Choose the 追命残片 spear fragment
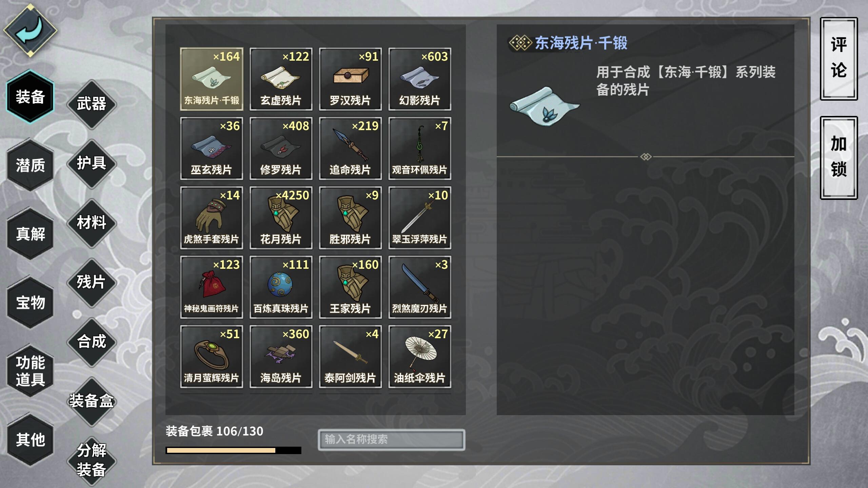 coord(350,148)
